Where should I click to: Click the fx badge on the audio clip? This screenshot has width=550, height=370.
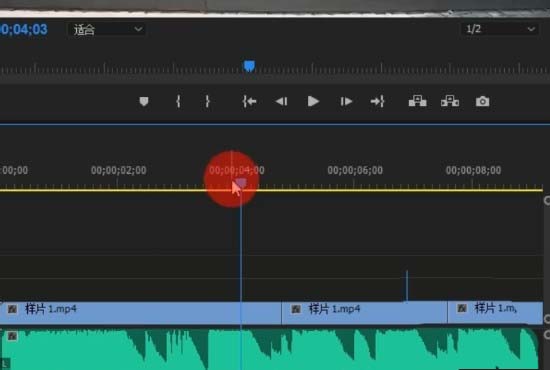click(12, 336)
